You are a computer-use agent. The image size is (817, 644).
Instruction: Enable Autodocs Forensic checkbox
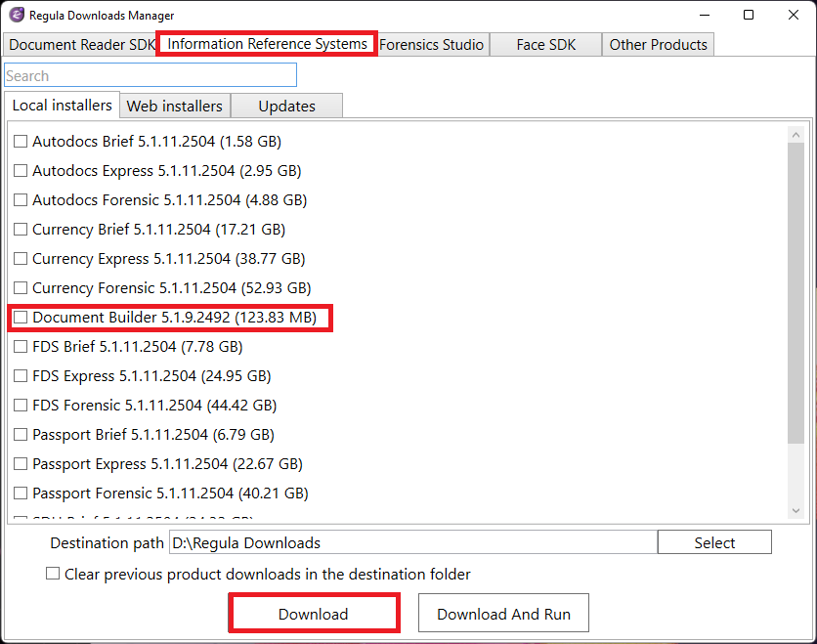point(21,200)
